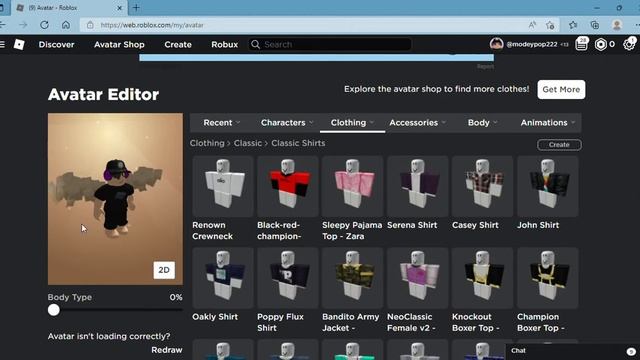Select the Sleepy Pajama Top - Zara
The height and width of the screenshot is (360, 640).
pyautogui.click(x=353, y=186)
